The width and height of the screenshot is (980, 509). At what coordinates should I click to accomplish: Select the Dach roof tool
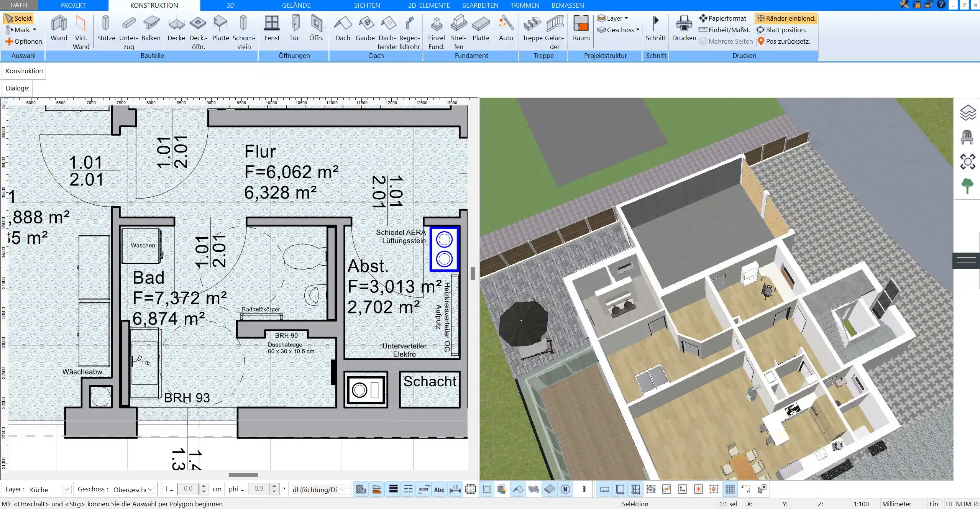click(x=343, y=29)
